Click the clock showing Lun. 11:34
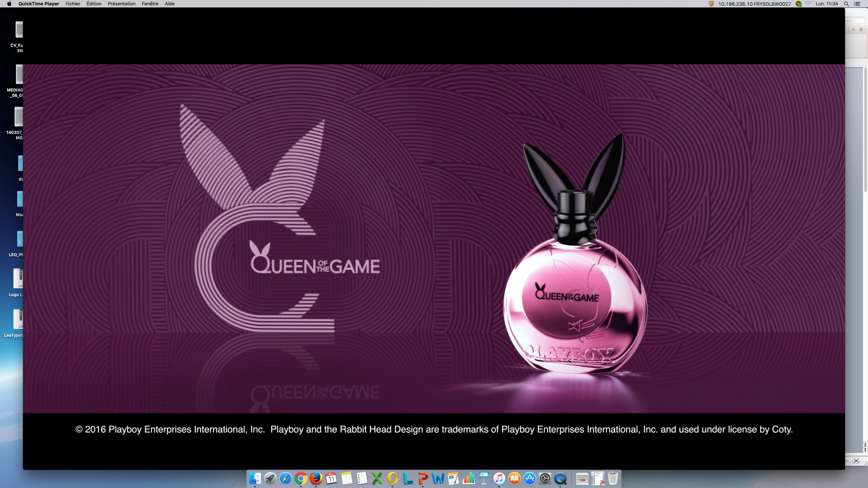 pyautogui.click(x=827, y=4)
